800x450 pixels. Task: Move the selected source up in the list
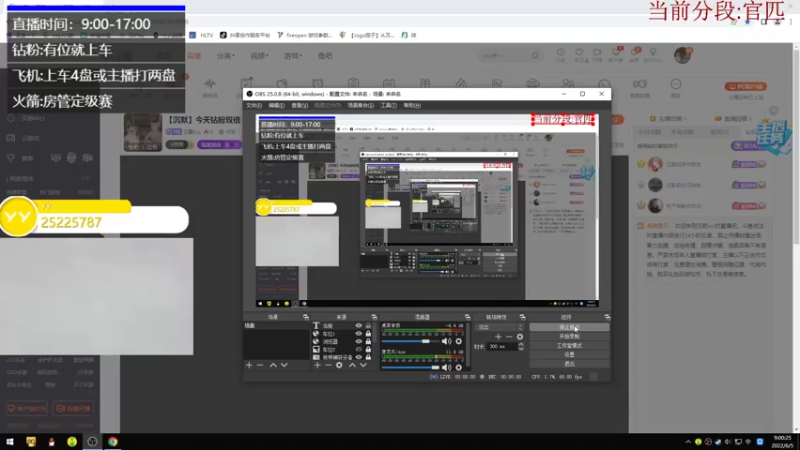(352, 365)
